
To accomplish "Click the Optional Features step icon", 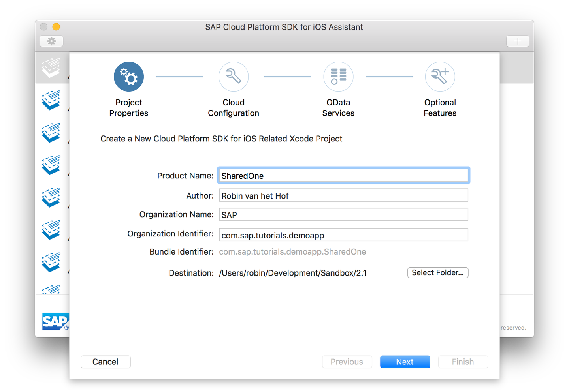I will (x=440, y=77).
